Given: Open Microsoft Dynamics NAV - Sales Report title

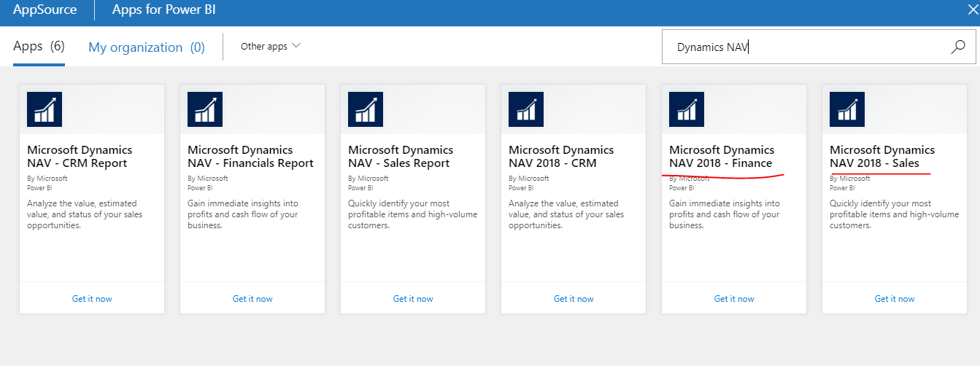Looking at the screenshot, I should click(401, 157).
